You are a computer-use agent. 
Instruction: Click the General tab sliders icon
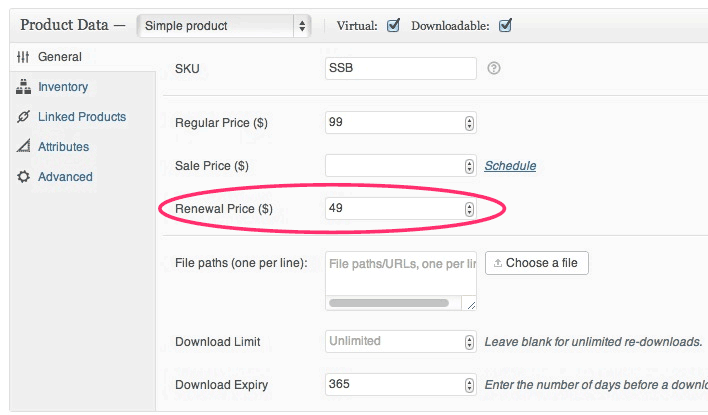point(23,57)
